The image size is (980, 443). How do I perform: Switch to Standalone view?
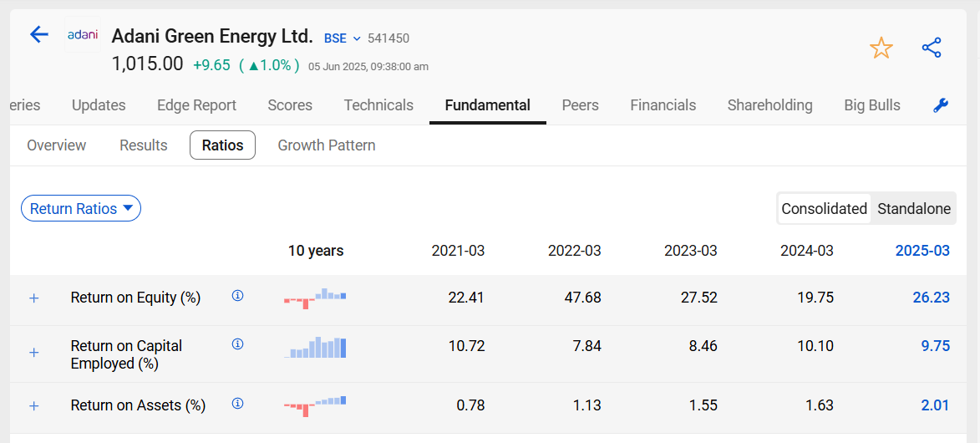[914, 208]
